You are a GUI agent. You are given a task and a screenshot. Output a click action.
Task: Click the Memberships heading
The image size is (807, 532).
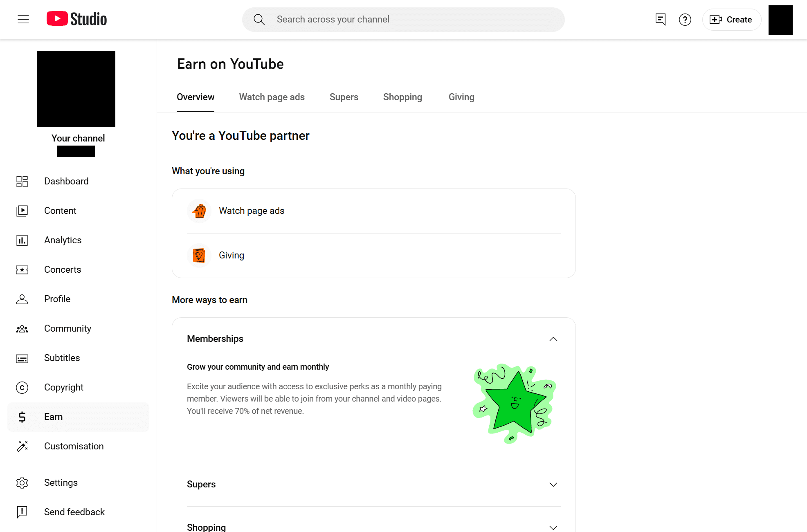pos(215,339)
